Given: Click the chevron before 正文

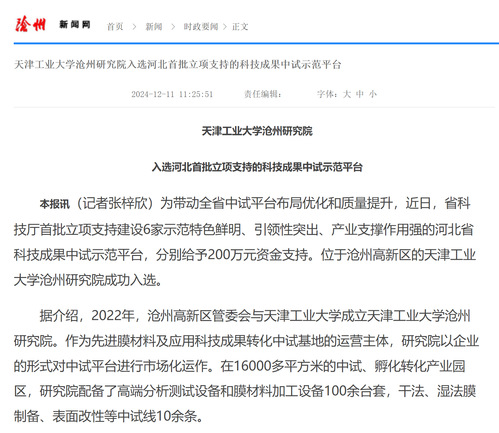Looking at the screenshot, I should (225, 27).
